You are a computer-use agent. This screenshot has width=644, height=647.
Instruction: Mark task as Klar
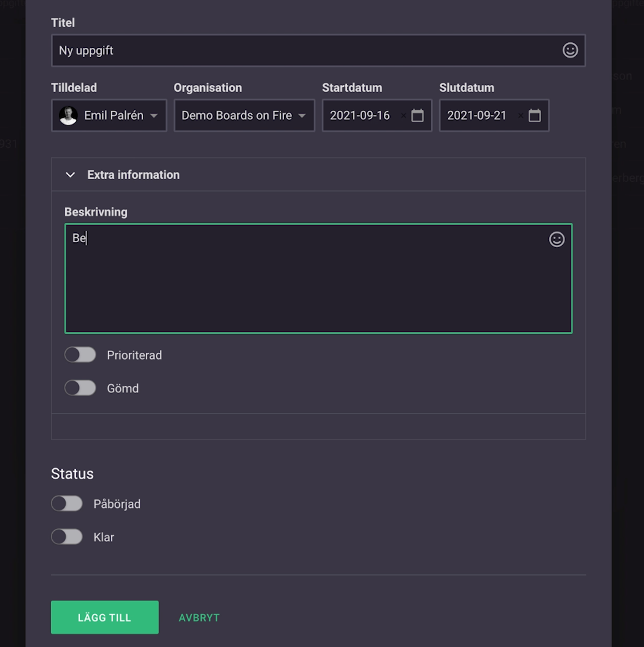[x=67, y=537]
